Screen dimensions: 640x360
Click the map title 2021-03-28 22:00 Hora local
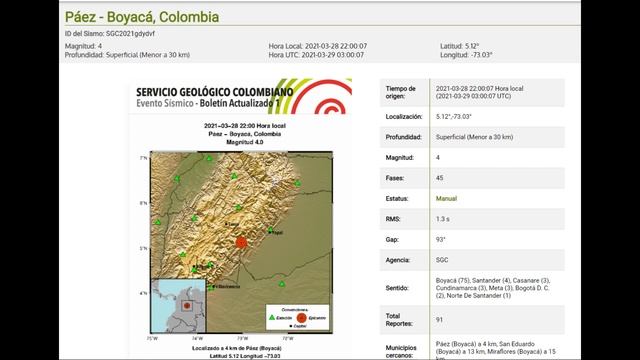(245, 126)
